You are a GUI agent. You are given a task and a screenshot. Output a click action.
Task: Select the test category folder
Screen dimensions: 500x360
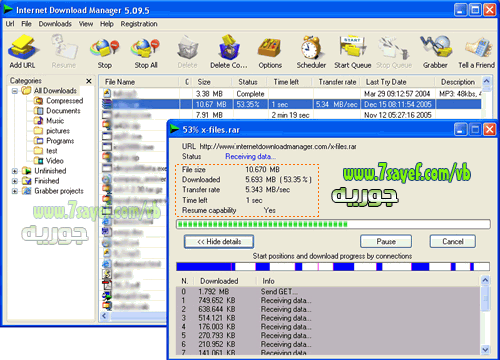46,151
